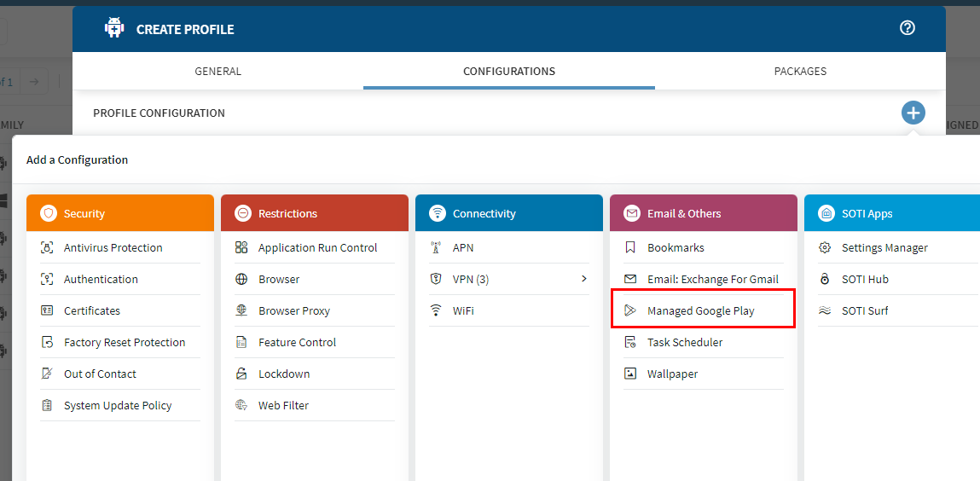Click the Antivirus Protection icon
The height and width of the screenshot is (481, 980).
47,247
